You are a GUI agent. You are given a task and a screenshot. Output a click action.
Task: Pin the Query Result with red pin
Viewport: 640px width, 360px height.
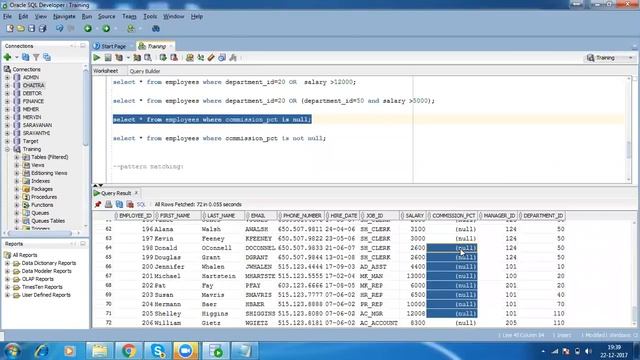[98, 204]
